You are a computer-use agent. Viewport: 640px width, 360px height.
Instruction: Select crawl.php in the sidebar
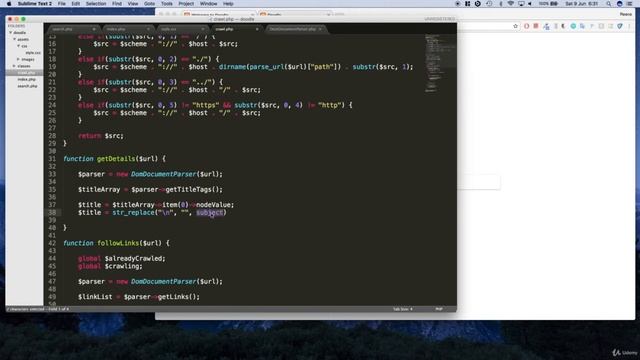[x=26, y=73]
